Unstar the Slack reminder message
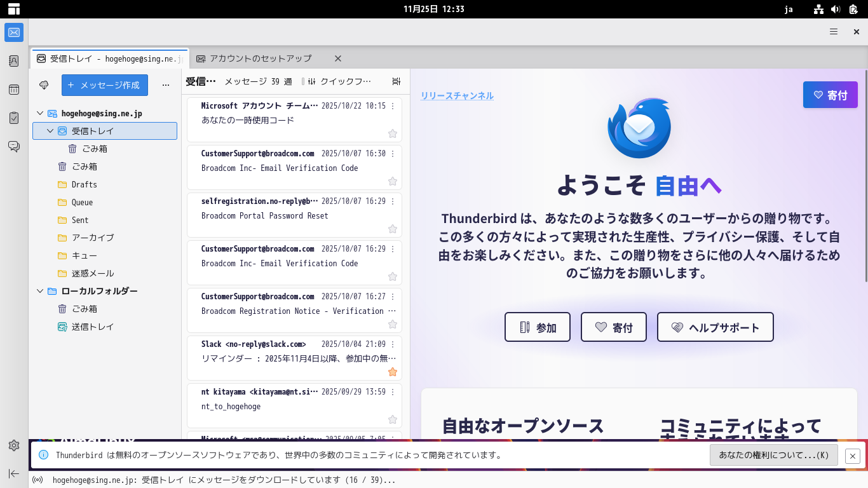Image resolution: width=868 pixels, height=488 pixels. click(393, 372)
